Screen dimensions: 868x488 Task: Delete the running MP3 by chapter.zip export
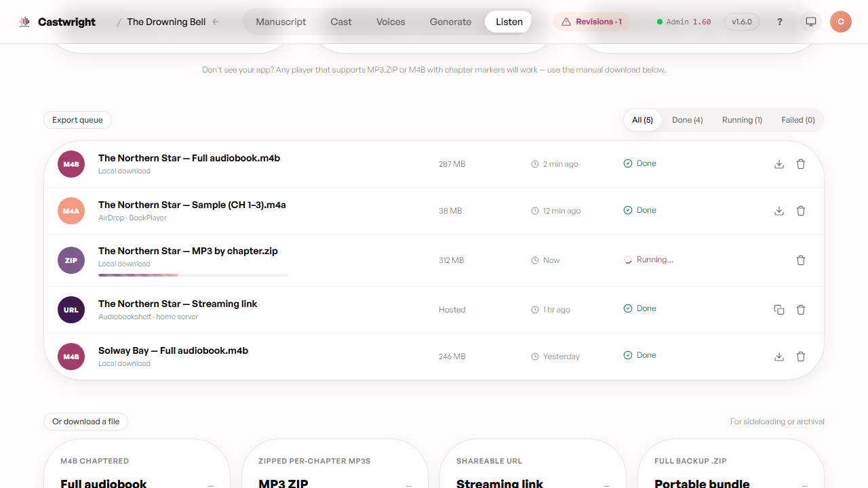pyautogui.click(x=801, y=260)
